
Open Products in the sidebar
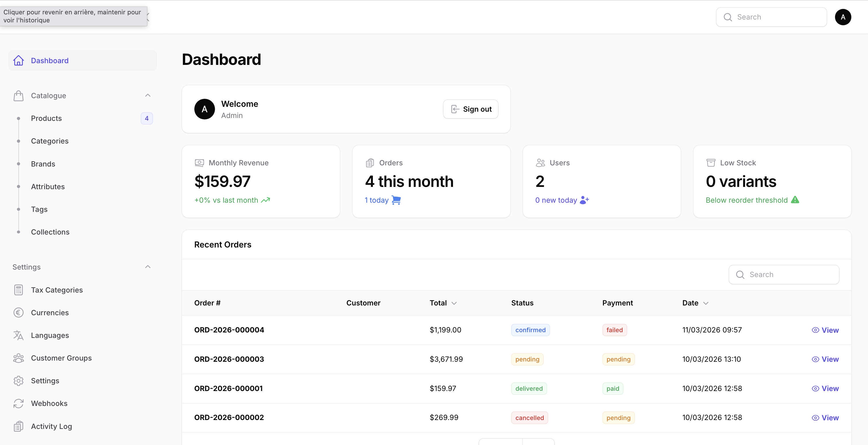(x=46, y=118)
